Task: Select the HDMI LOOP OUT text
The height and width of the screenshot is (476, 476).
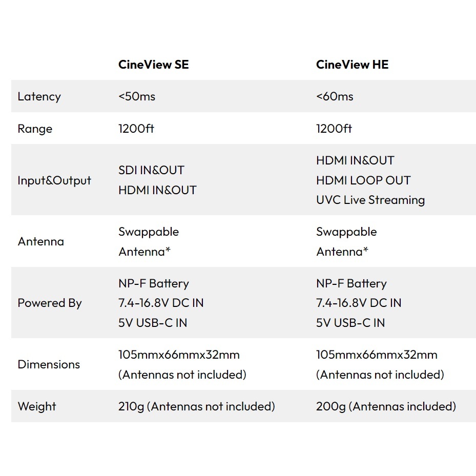Action: 363,180
